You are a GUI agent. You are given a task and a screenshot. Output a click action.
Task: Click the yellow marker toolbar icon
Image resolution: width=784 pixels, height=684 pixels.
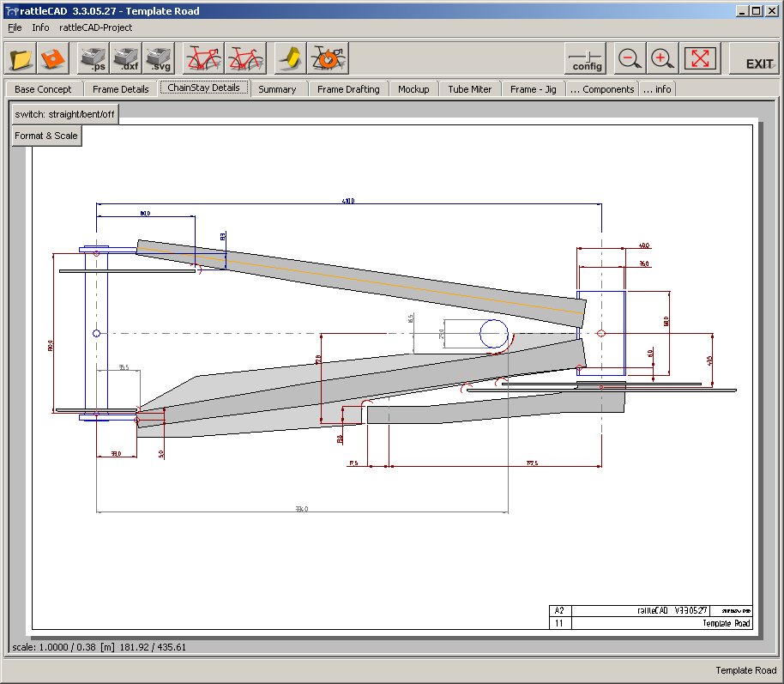click(291, 58)
